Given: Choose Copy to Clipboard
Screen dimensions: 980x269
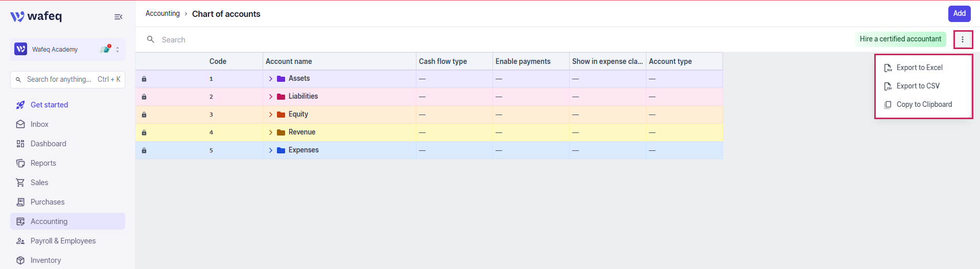Looking at the screenshot, I should click(923, 104).
